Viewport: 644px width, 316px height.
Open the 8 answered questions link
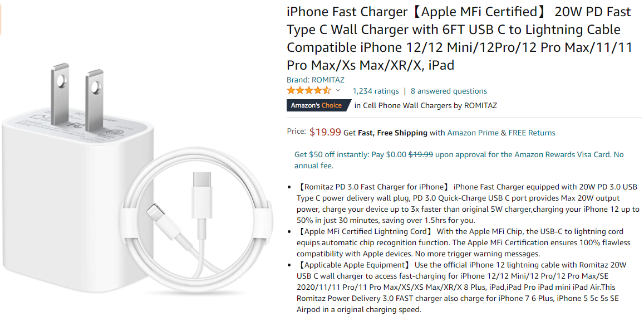click(x=449, y=91)
